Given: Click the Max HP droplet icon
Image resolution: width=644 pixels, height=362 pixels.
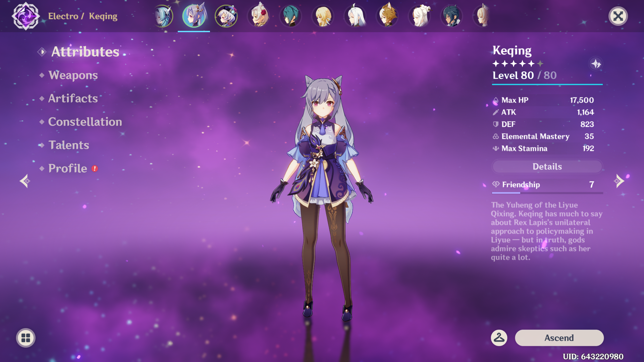Looking at the screenshot, I should pos(496,100).
